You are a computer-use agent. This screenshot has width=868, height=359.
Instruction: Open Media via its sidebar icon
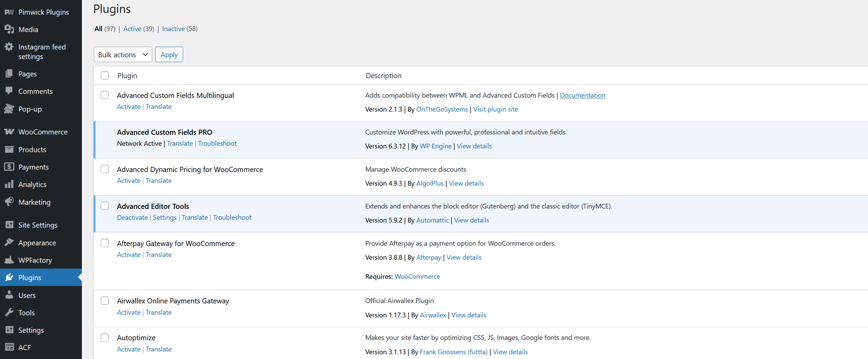click(9, 29)
